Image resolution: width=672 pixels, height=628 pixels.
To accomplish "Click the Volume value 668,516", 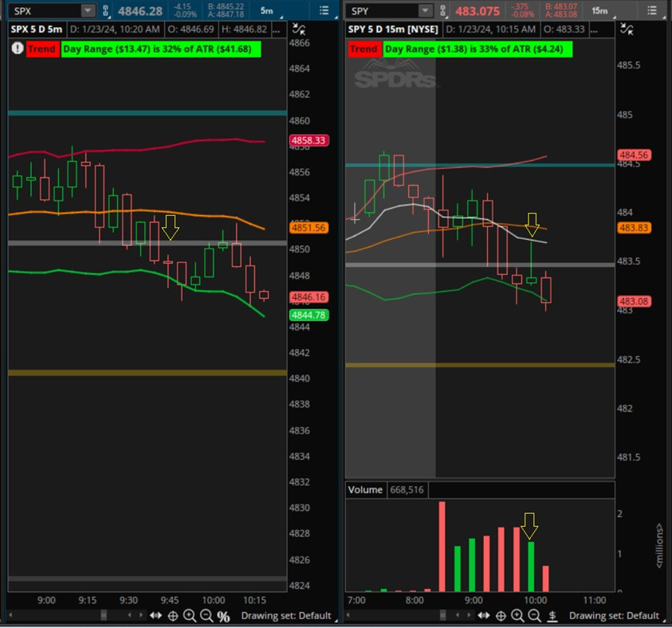I will 407,489.
